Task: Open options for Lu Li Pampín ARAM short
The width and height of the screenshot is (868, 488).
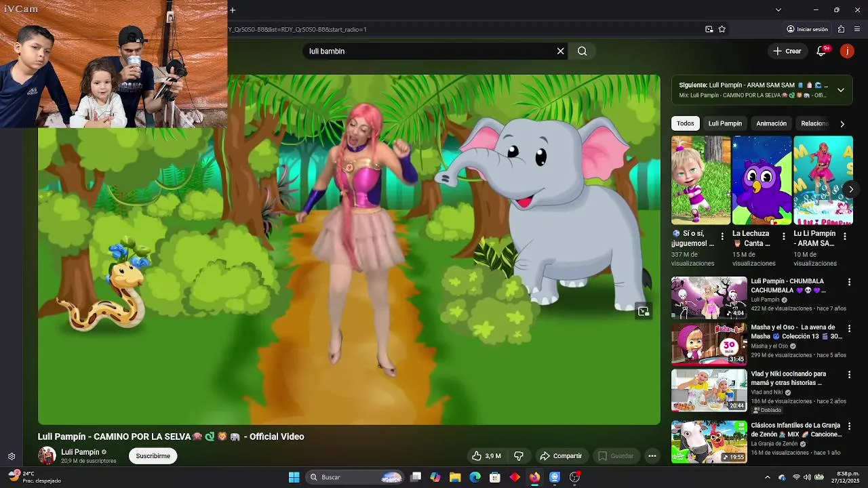Action: [x=845, y=237]
